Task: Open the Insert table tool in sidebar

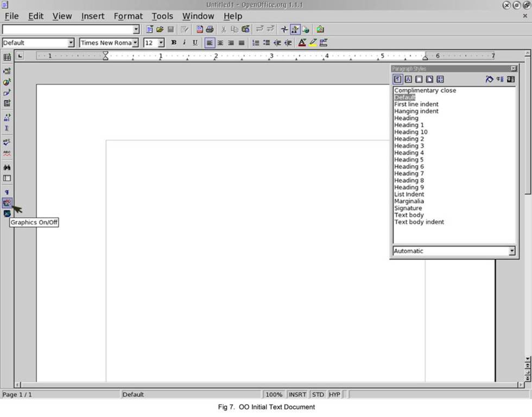Action: [x=7, y=57]
